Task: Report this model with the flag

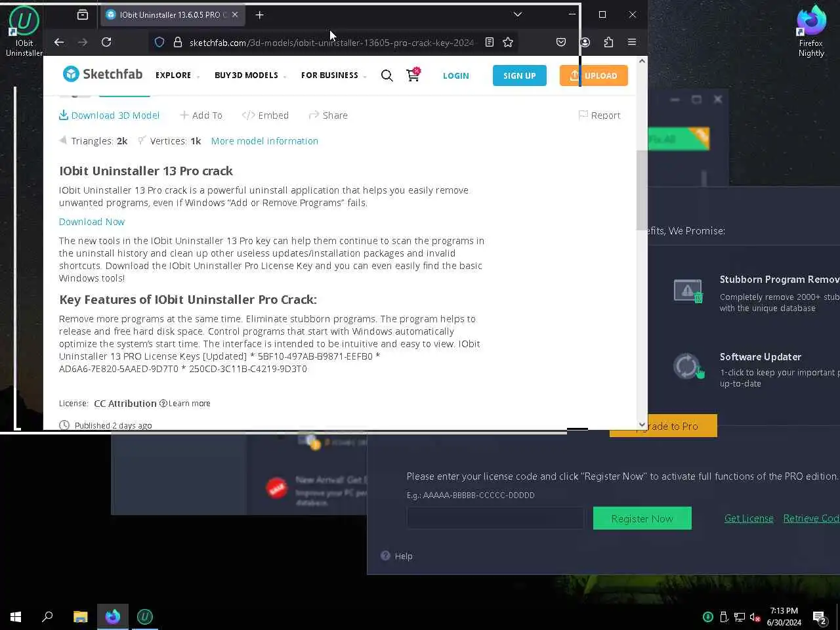Action: tap(599, 115)
